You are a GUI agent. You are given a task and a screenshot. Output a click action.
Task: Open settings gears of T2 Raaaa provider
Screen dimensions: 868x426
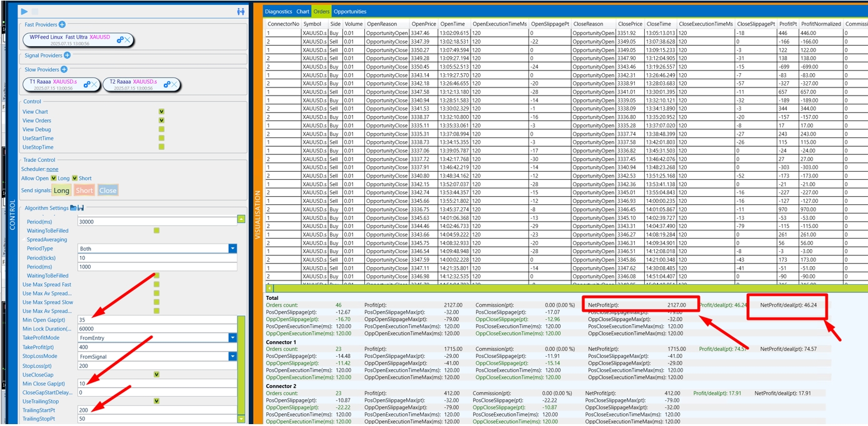click(x=167, y=84)
